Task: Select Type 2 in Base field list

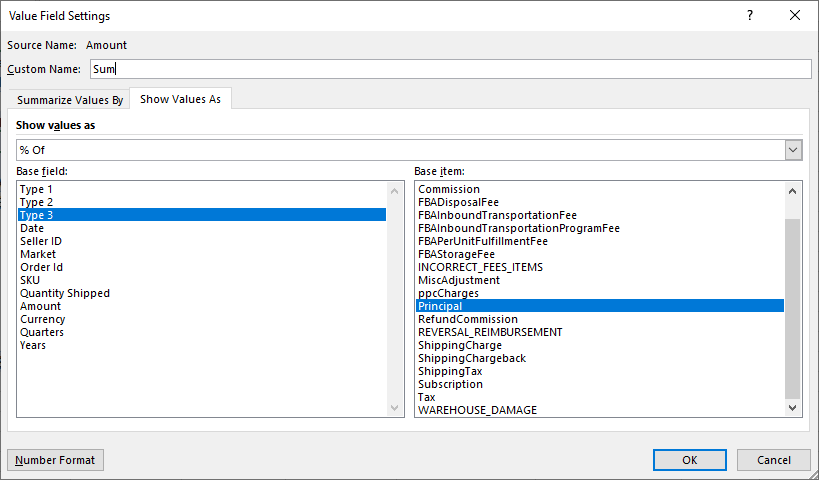Action: click(202, 202)
